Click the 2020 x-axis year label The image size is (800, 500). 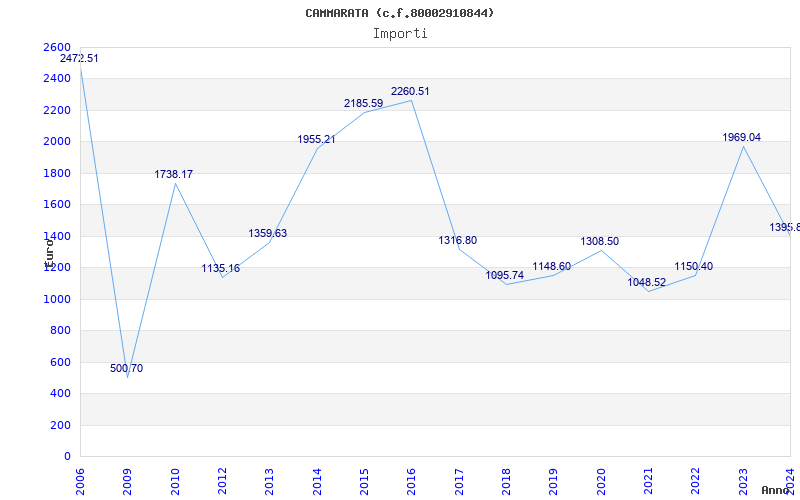[x=601, y=481]
